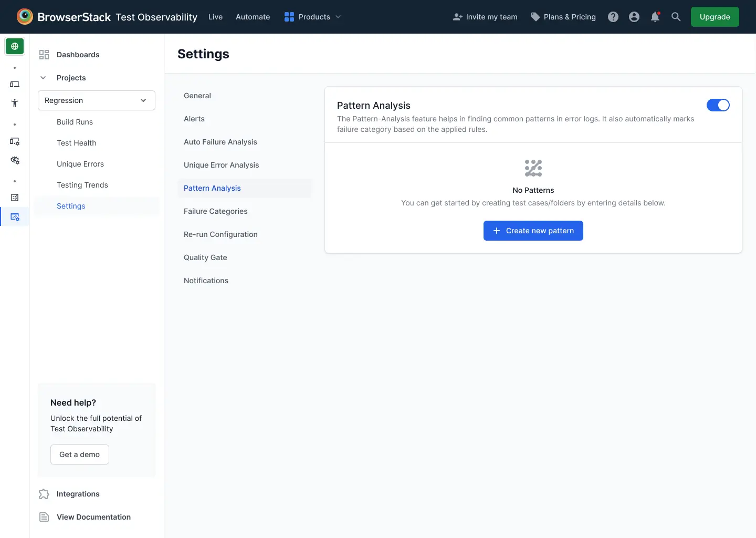Open the notifications bell icon
Viewport: 756px width, 538px height.
pyautogui.click(x=655, y=17)
